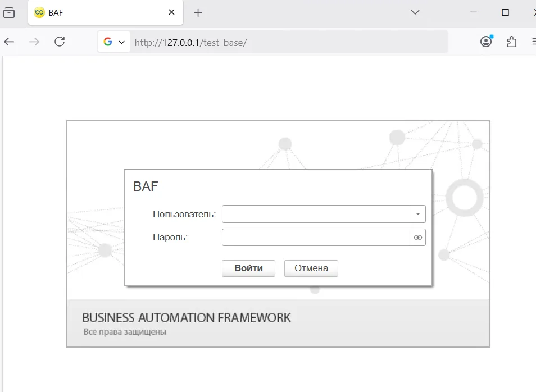Close the BAF tab

(x=172, y=12)
